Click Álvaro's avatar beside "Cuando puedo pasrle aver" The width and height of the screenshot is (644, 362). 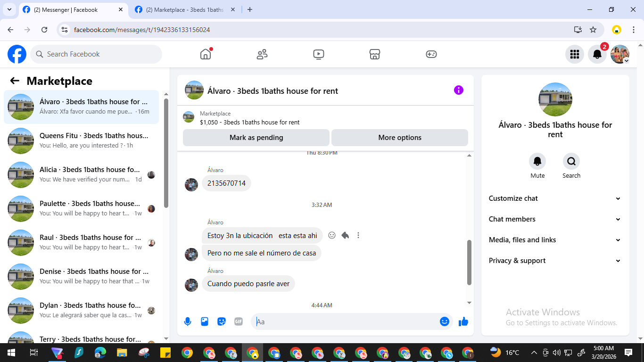(191, 285)
